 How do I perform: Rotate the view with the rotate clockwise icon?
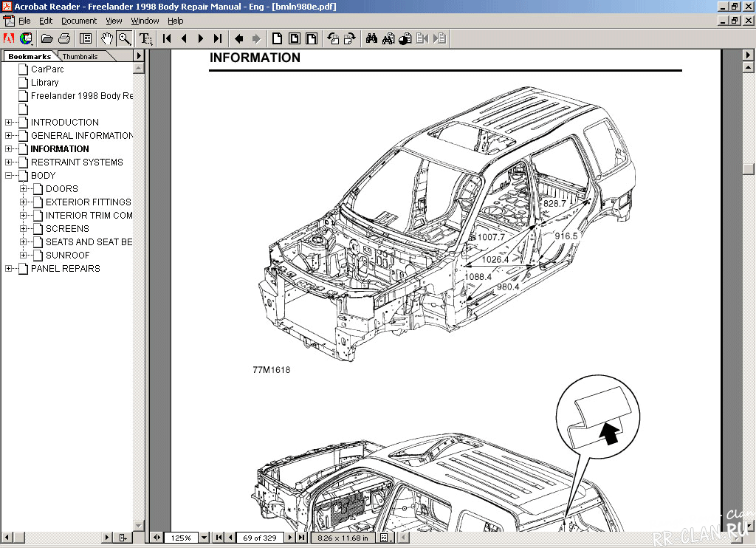(x=349, y=38)
